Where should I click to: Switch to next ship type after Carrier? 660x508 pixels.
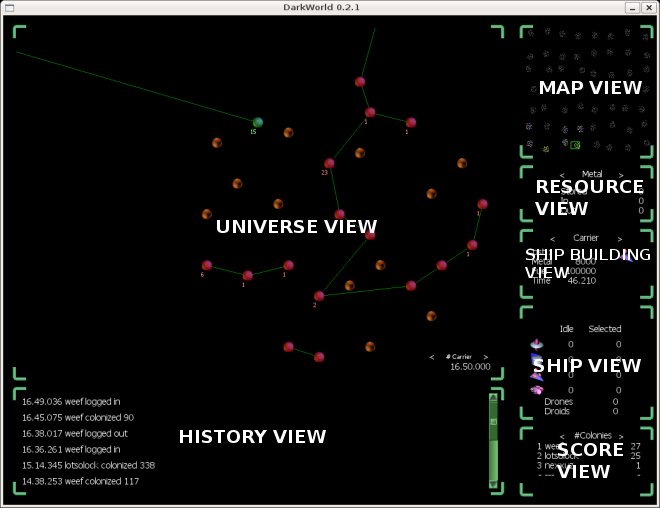[x=618, y=239]
